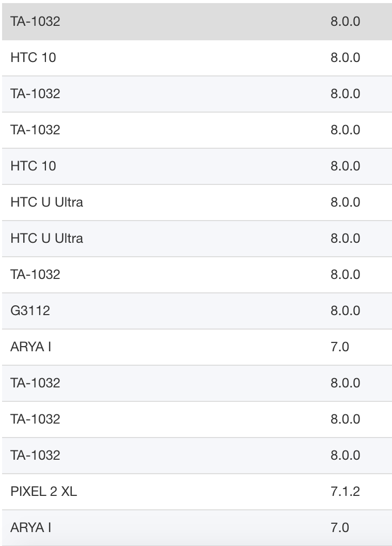Select TA-1032 directly above the second HTC 10

[x=197, y=130]
